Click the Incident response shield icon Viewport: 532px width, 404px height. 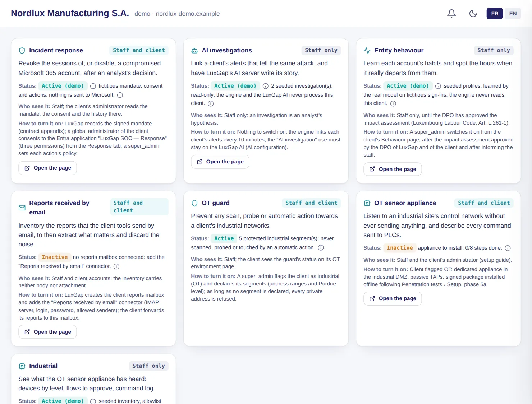22,51
